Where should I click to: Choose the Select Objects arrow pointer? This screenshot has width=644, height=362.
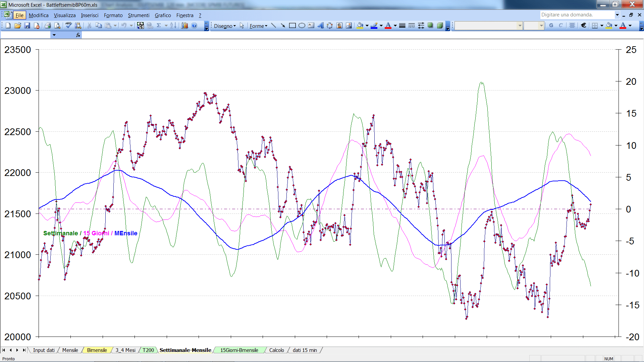coord(242,26)
